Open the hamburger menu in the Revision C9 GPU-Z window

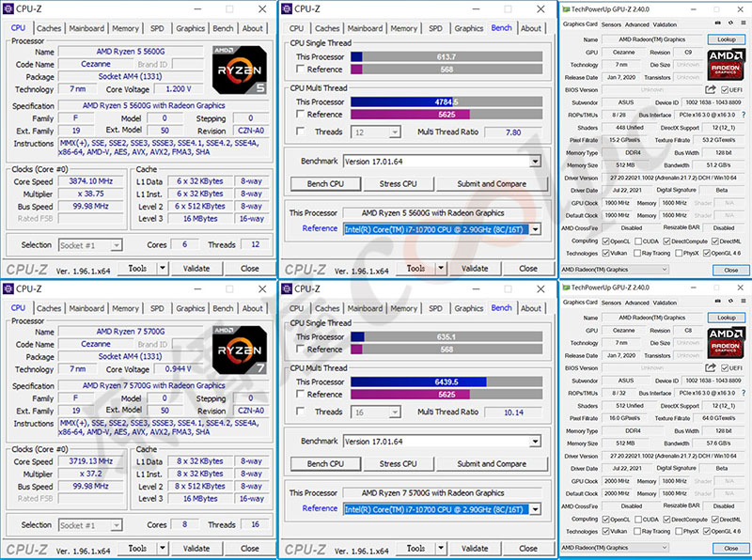[x=743, y=23]
